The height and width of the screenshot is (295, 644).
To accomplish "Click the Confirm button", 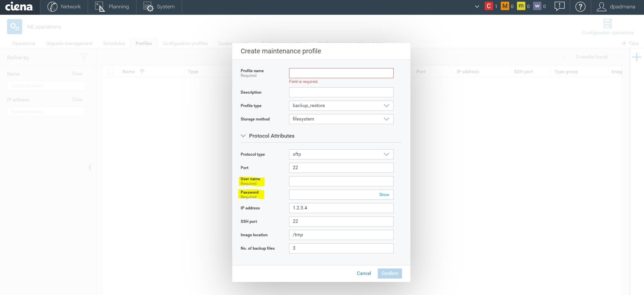I will pos(390,273).
